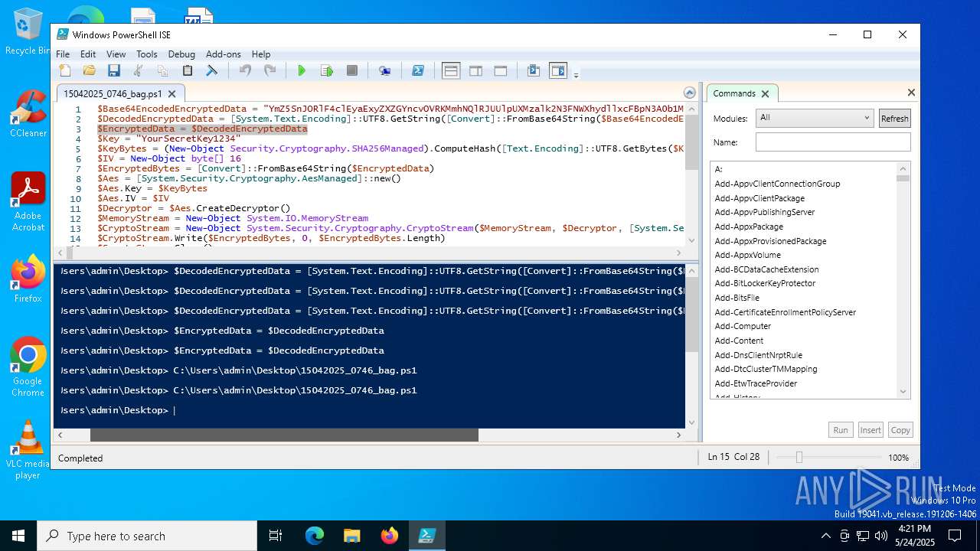Run script with green play icon
This screenshot has width=980, height=551.
302,70
